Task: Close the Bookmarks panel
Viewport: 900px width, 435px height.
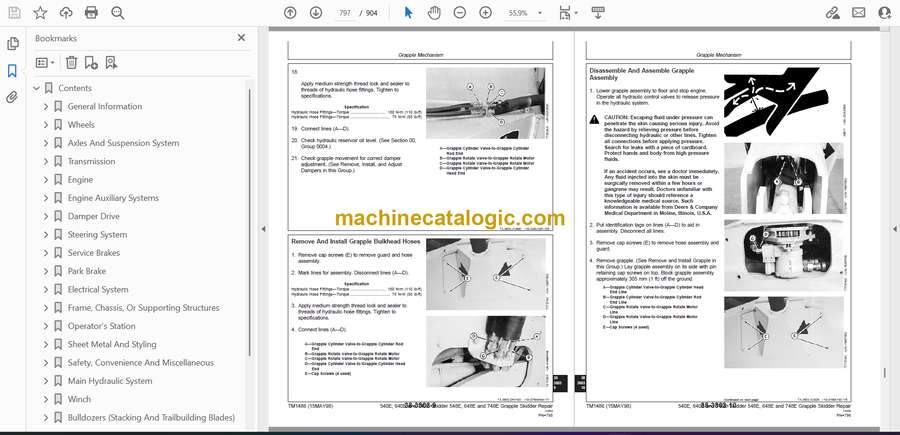Action: tap(241, 37)
